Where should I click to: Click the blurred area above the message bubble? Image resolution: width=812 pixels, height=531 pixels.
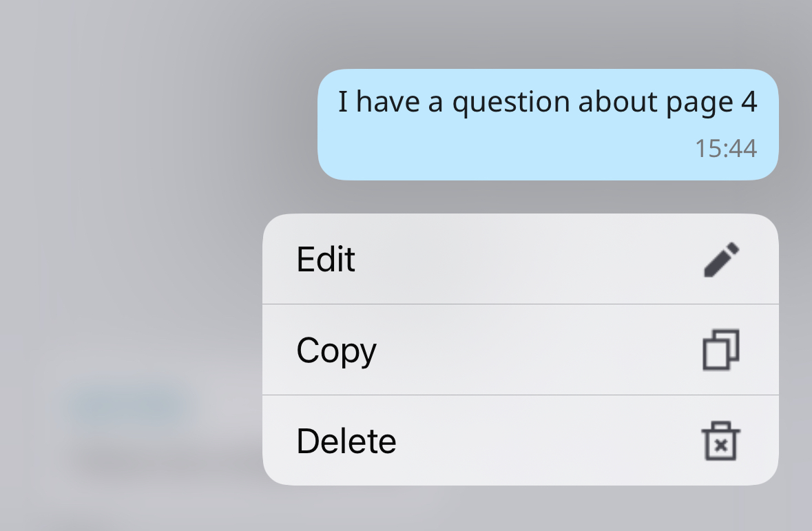tap(548, 32)
